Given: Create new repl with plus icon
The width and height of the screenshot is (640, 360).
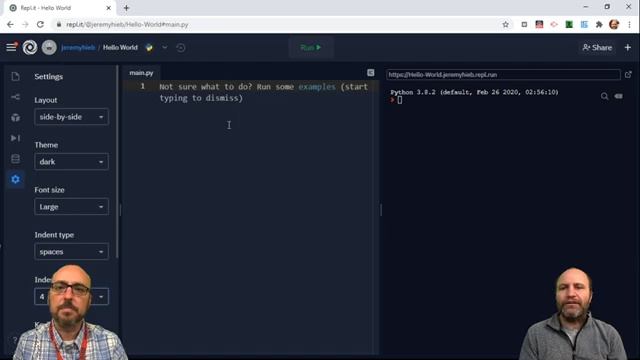Looking at the screenshot, I should (x=628, y=47).
